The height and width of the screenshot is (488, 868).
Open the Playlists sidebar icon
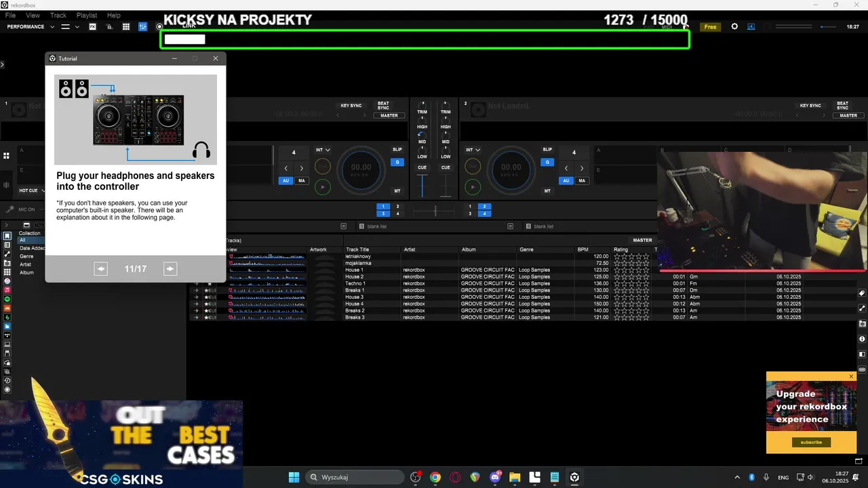point(7,245)
